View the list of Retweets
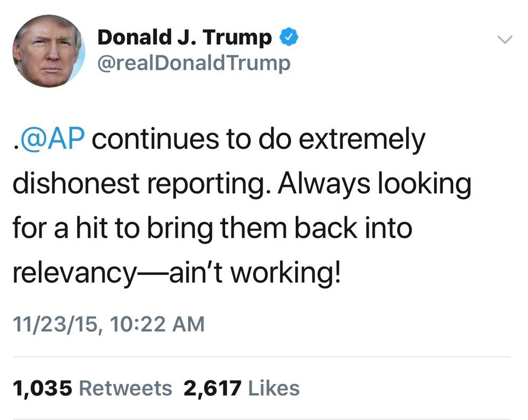528x420 pixels. [x=126, y=388]
